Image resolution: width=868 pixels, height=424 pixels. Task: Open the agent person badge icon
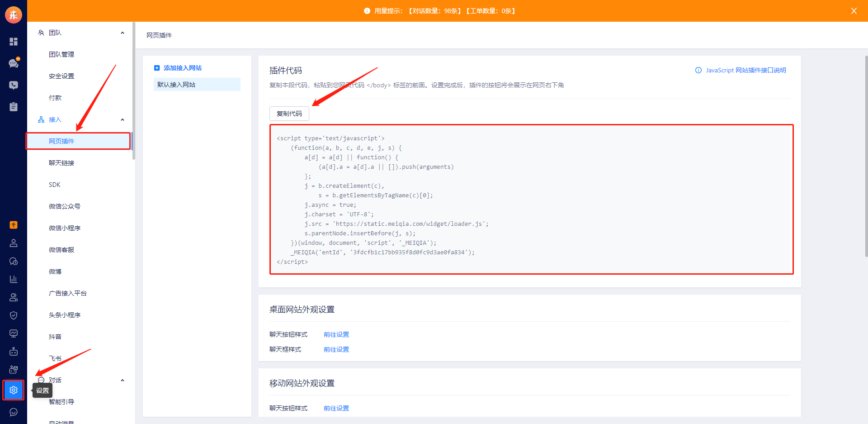14,297
